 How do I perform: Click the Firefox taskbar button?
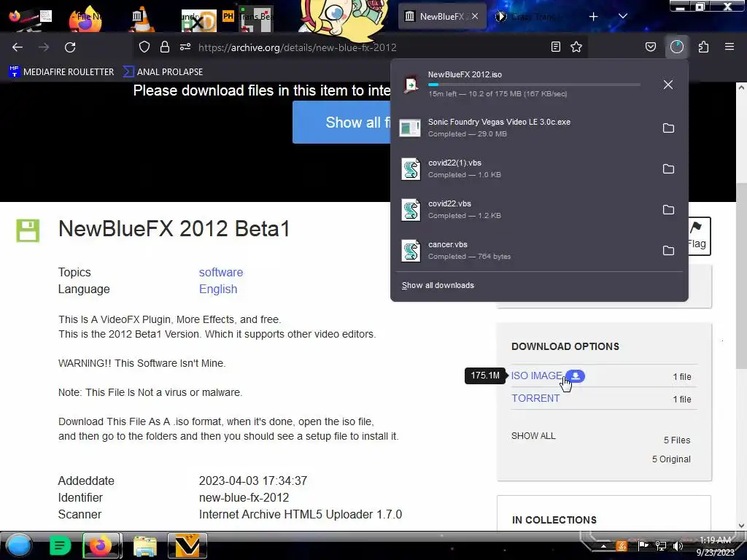(101, 545)
